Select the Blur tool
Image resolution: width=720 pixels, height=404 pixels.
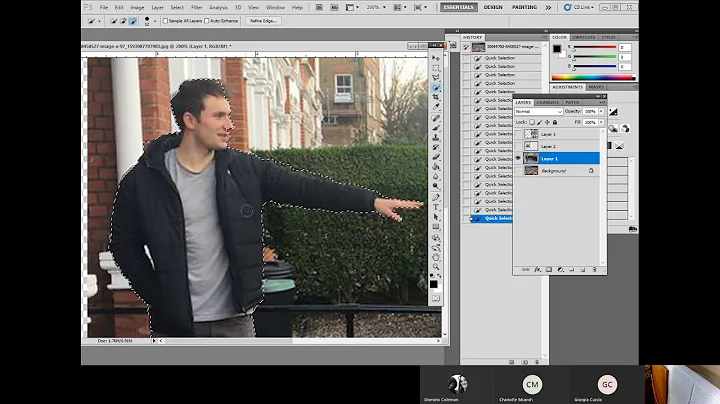(436, 176)
